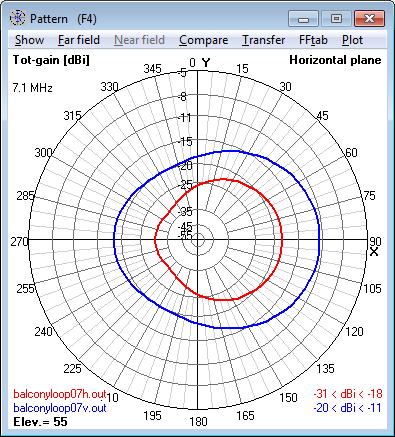Select the blue balconyloop07v.out legend entry
The height and width of the screenshot is (437, 395).
coord(60,408)
